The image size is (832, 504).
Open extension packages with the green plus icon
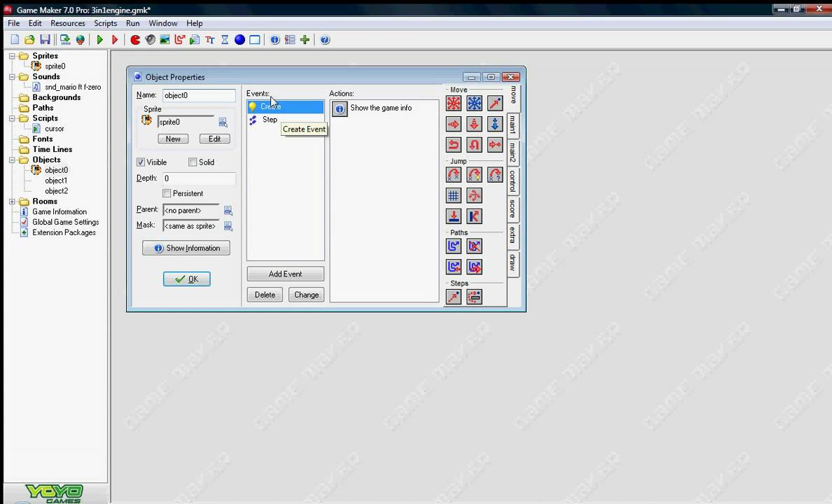coord(305,40)
